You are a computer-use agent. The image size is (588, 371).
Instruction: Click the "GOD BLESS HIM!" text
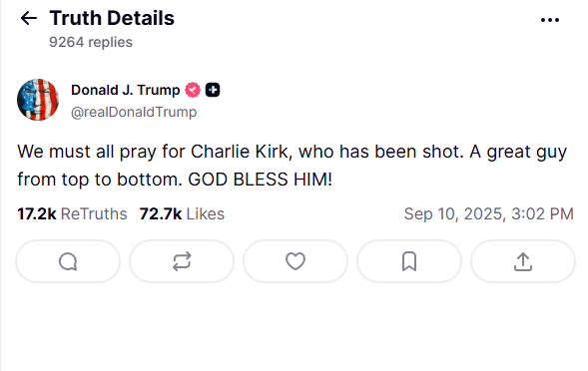260,180
